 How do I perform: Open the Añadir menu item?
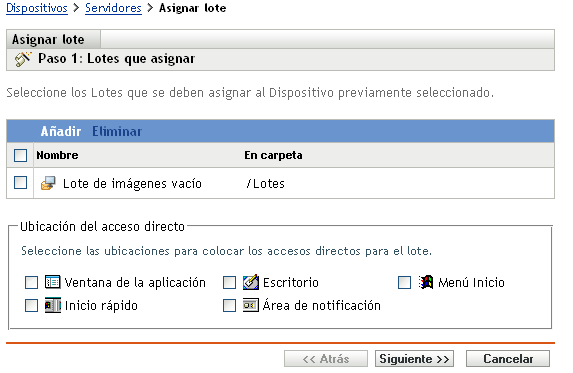point(61,131)
